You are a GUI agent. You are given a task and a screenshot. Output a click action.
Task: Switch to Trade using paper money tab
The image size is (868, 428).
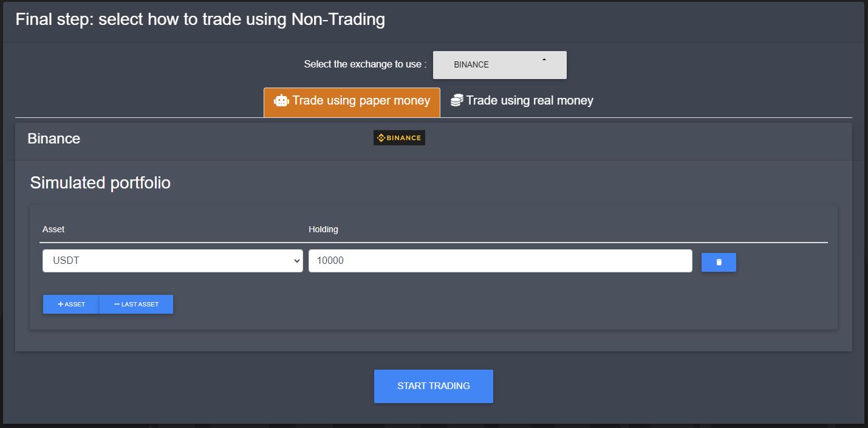click(352, 101)
